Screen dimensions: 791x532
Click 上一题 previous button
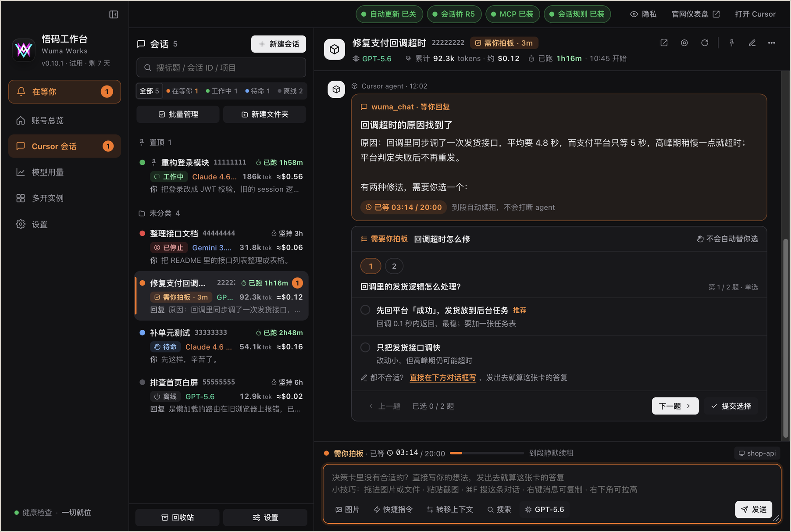coord(385,406)
